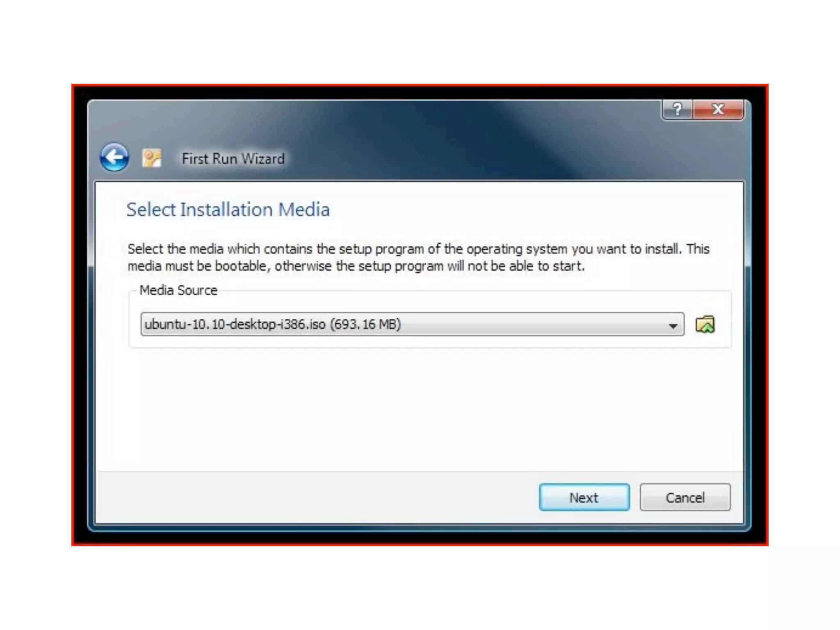Close the First Run Wizard window

718,110
